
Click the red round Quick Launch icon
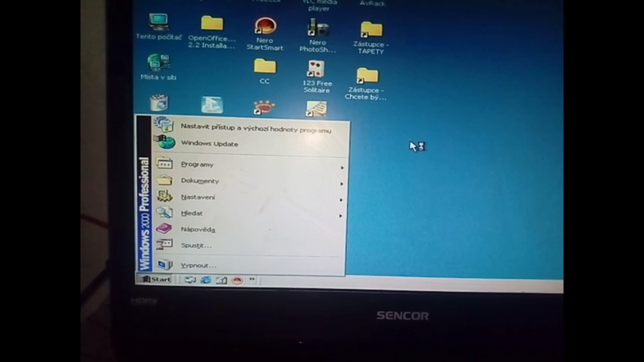pyautogui.click(x=237, y=280)
